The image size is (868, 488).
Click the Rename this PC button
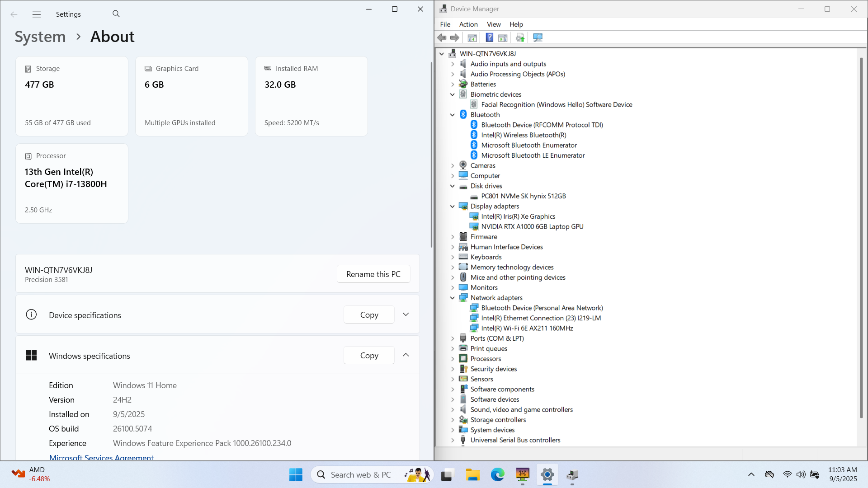(373, 274)
